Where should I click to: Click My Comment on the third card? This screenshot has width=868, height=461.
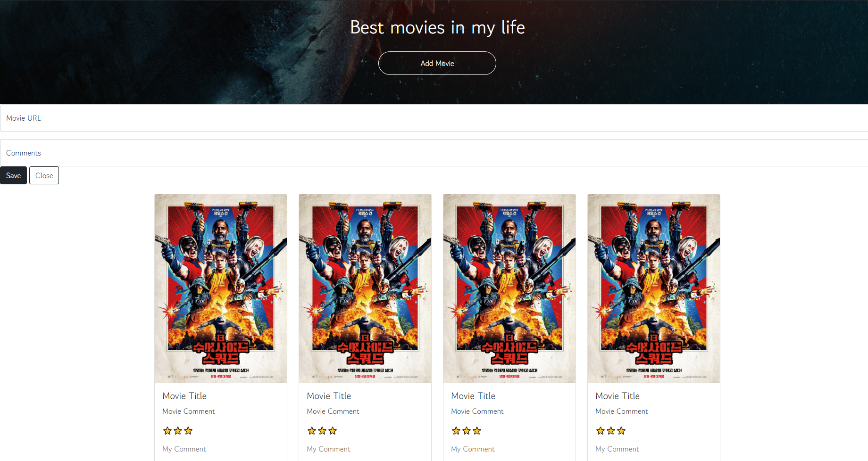pos(473,449)
